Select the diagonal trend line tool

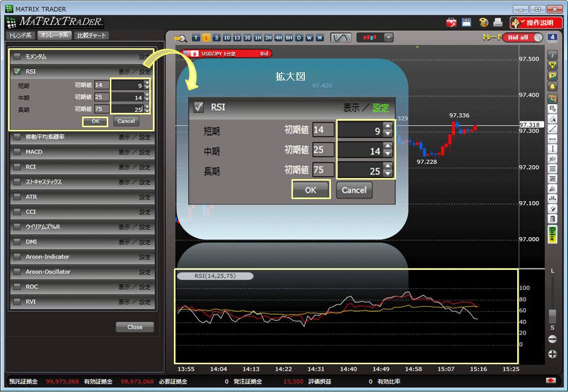pos(553,129)
